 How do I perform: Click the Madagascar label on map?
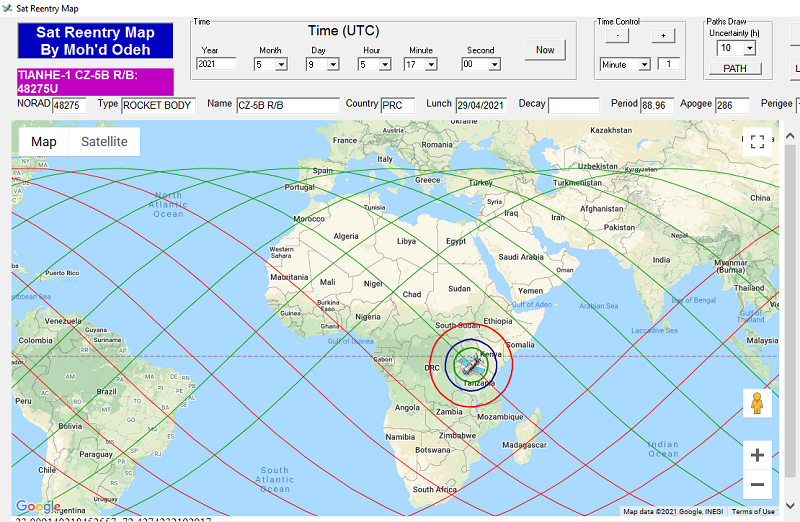point(524,445)
